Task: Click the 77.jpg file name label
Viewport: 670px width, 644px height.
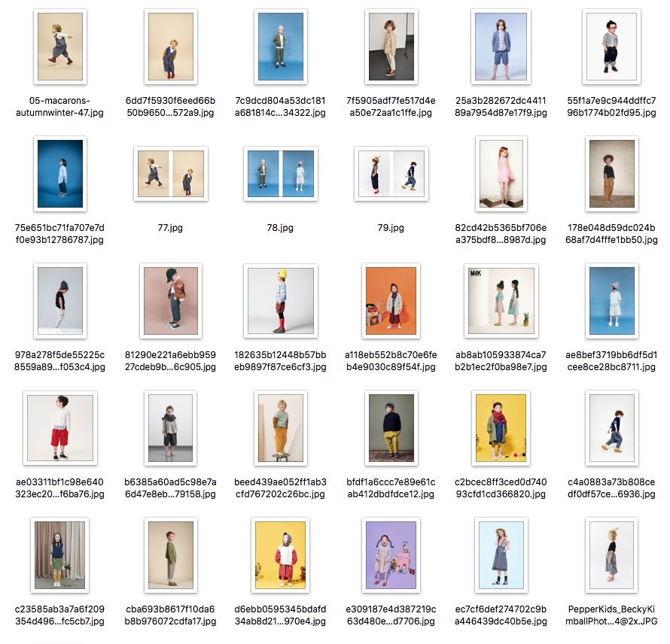Action: coord(170,228)
